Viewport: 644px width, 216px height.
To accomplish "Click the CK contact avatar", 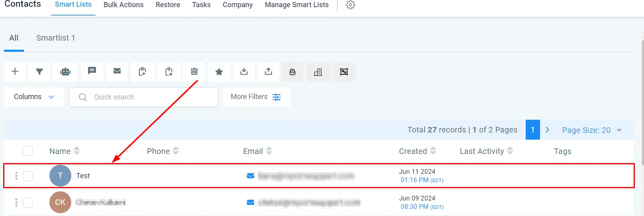I will tap(60, 202).
